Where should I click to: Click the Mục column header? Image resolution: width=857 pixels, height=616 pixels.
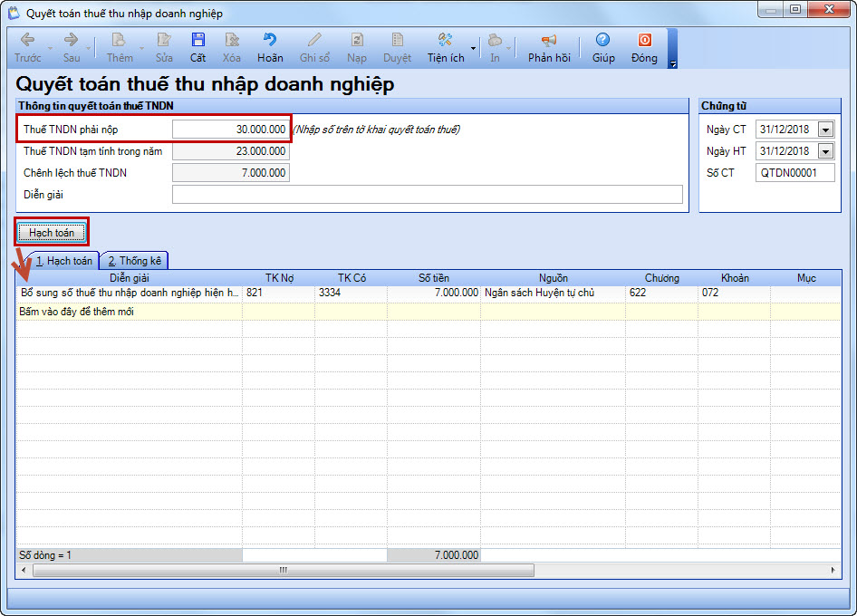point(806,278)
